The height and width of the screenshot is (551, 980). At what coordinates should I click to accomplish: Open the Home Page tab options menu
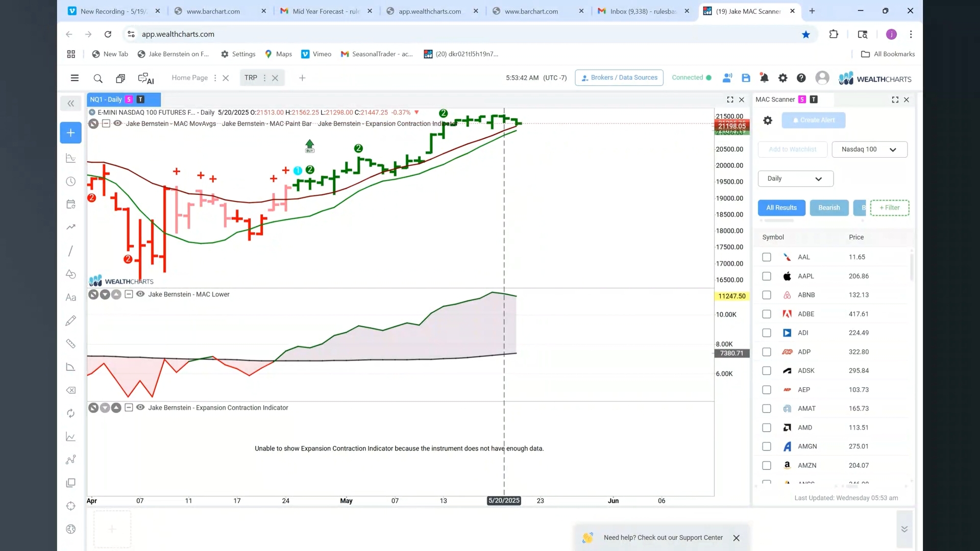[x=215, y=78]
